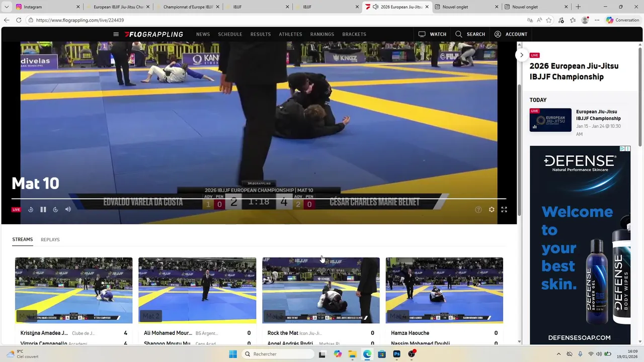644x362 pixels.
Task: Open the SCHEDULE menu item
Action: (x=230, y=34)
